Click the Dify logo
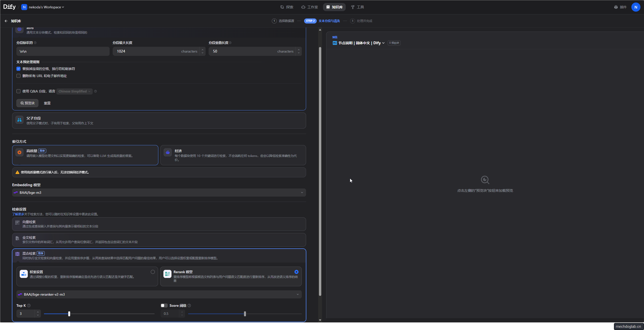 9,7
